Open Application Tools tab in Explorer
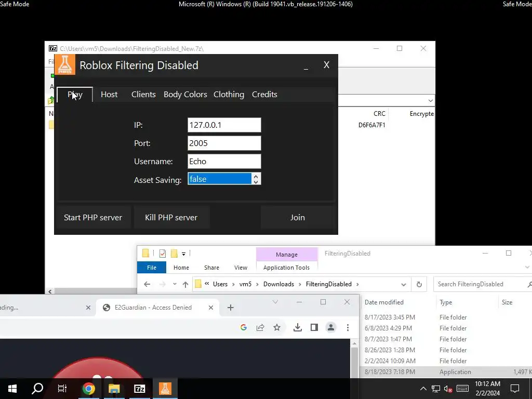The image size is (532, 399). [286, 268]
